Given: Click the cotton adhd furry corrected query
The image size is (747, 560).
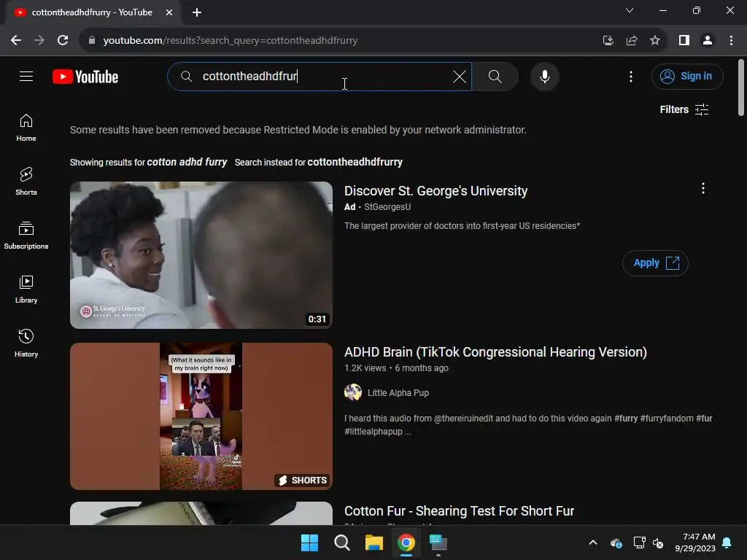Looking at the screenshot, I should point(187,162).
